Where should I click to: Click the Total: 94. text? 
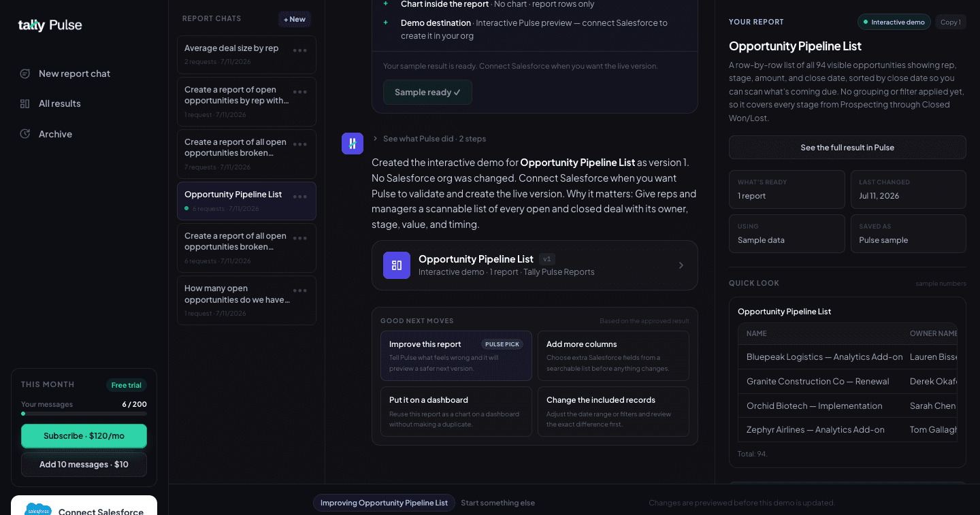pyautogui.click(x=753, y=454)
